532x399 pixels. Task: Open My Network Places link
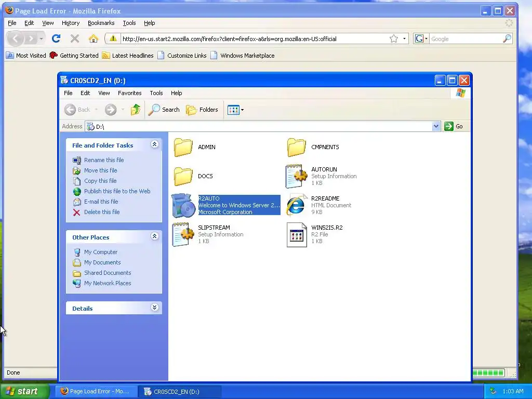pos(108,283)
